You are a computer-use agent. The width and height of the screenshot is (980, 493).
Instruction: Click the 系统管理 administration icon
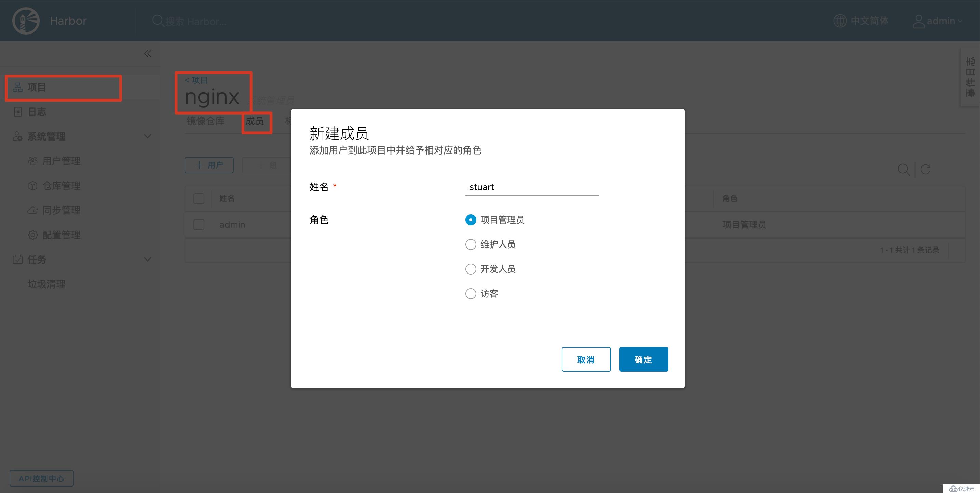point(17,136)
